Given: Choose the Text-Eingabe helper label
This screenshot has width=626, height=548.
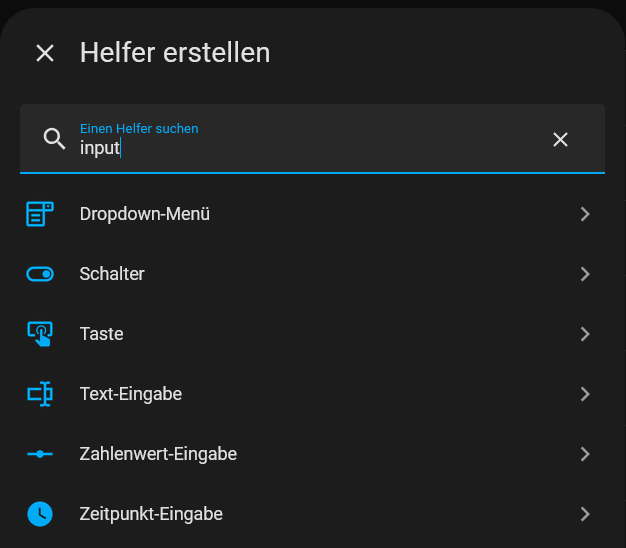Looking at the screenshot, I should click(x=131, y=394).
